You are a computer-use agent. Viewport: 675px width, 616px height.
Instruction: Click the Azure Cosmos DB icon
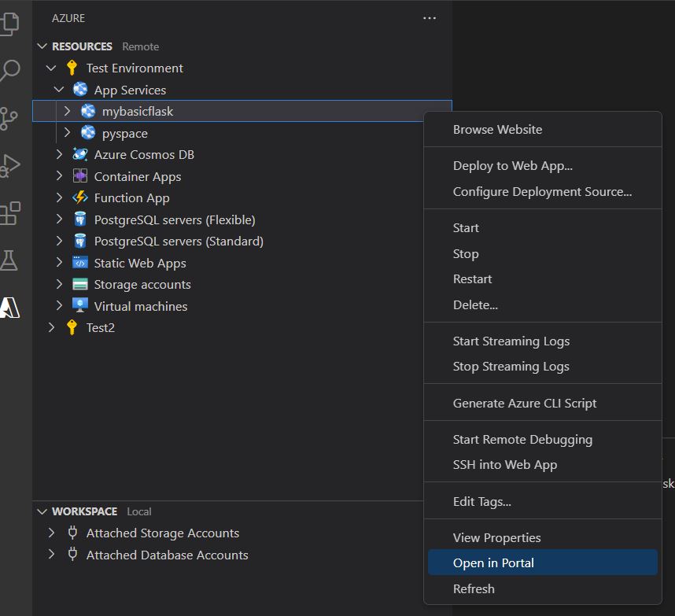pyautogui.click(x=79, y=155)
